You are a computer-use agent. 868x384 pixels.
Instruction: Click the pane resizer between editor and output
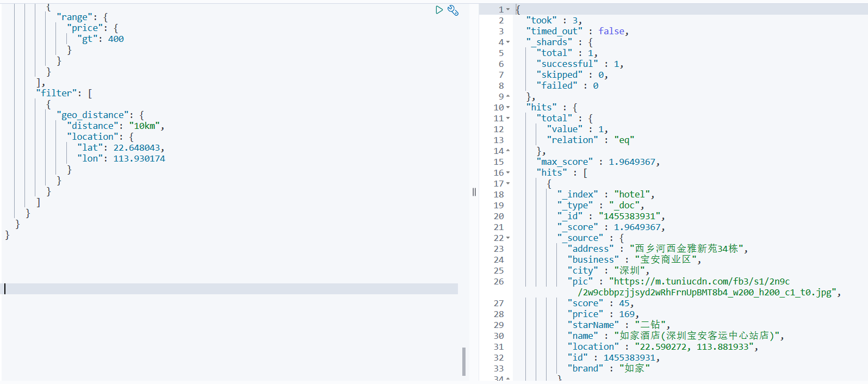tap(474, 192)
